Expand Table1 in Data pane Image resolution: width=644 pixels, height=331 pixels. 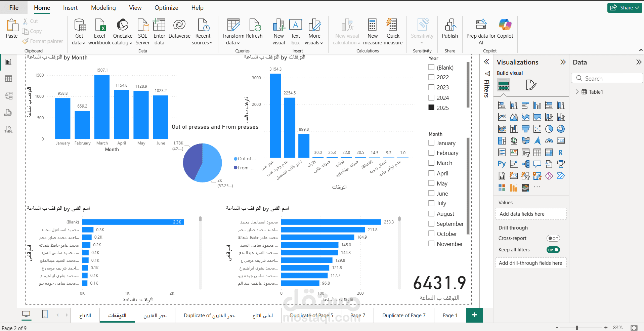577,92
